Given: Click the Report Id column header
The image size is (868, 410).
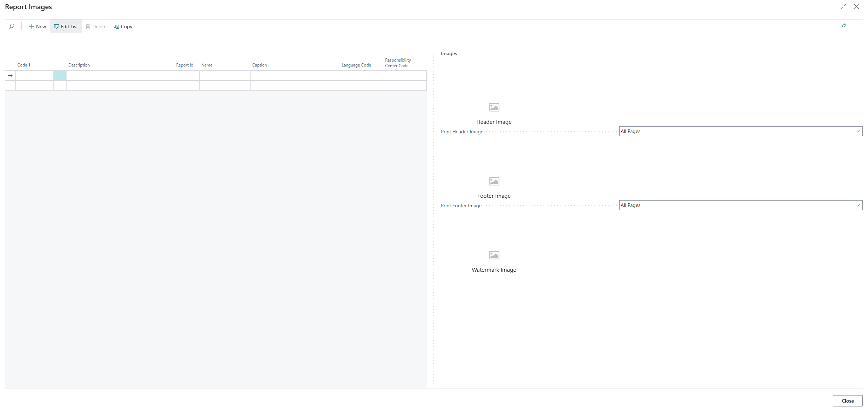Looking at the screenshot, I should (x=184, y=65).
